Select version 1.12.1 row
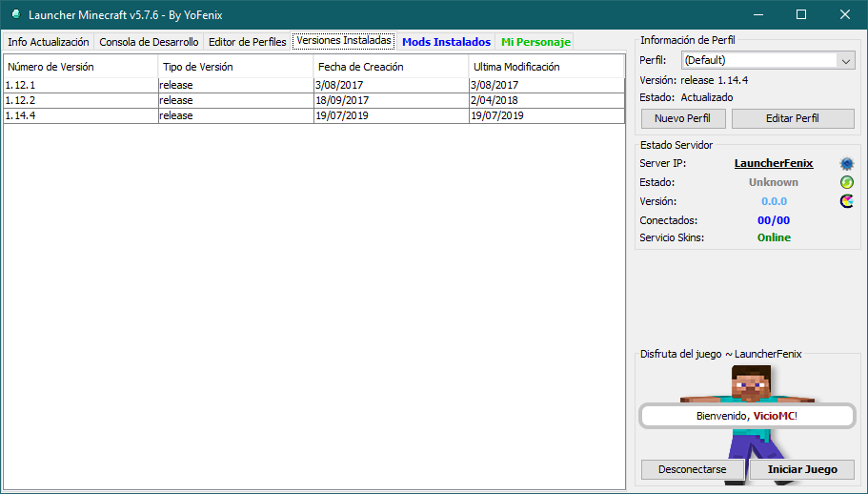The width and height of the screenshot is (868, 494). point(313,85)
